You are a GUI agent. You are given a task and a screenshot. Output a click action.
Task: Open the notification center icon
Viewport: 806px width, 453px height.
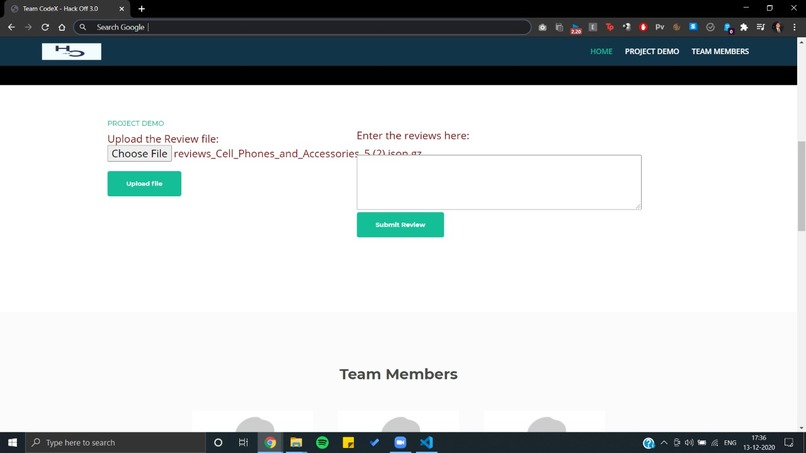point(789,443)
